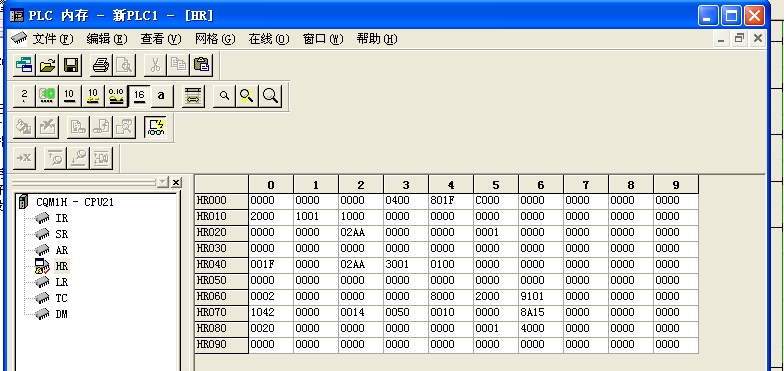Click the paste clipboard icon

point(202,64)
